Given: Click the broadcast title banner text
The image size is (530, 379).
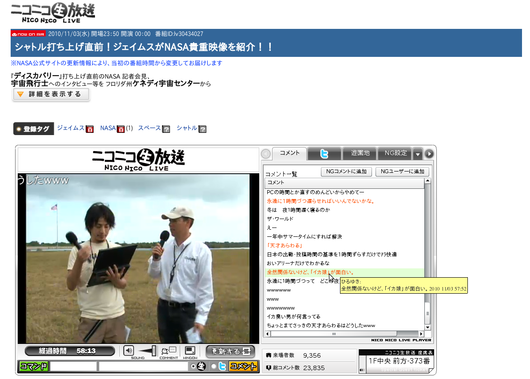Looking at the screenshot, I should [143, 47].
